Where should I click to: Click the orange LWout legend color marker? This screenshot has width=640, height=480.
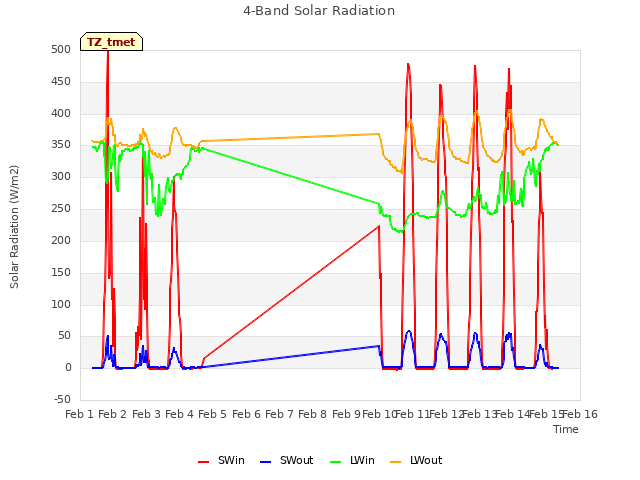pos(396,462)
